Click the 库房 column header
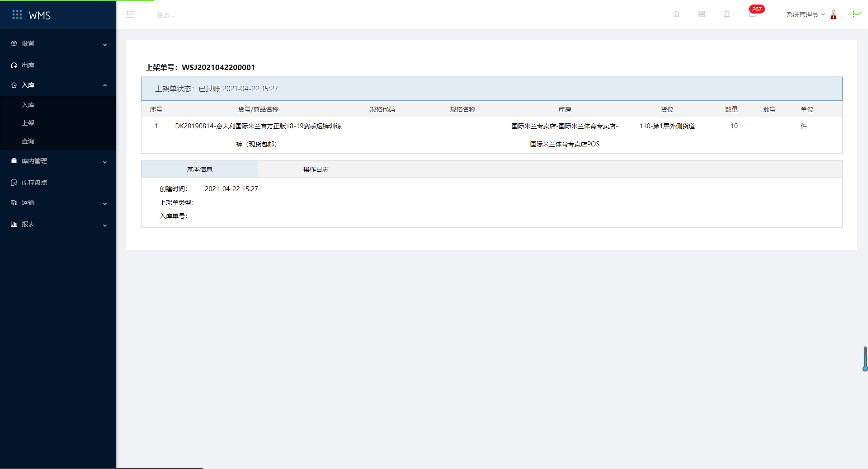 pos(565,109)
